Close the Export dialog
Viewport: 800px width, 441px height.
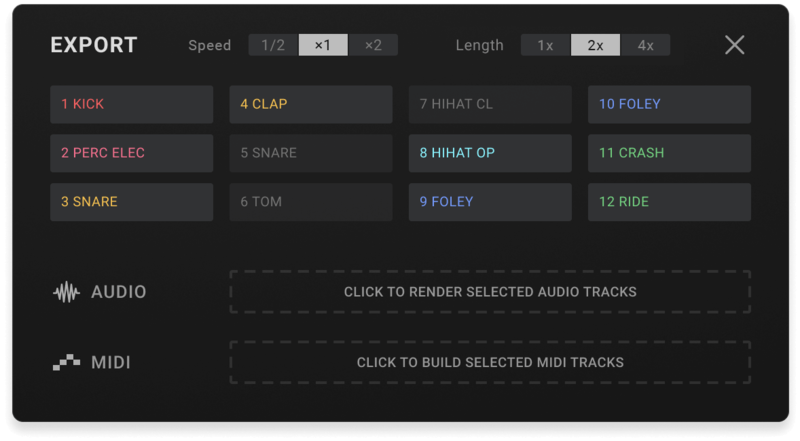tap(735, 45)
